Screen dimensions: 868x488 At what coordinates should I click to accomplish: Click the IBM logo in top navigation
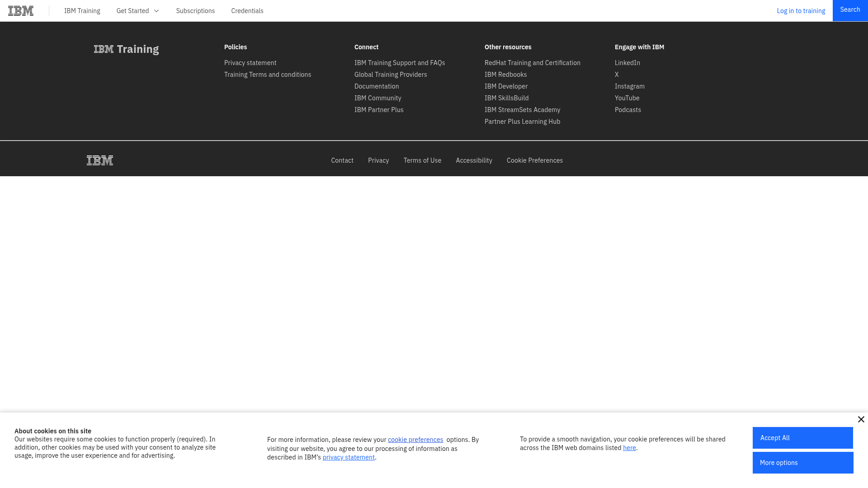coord(21,11)
